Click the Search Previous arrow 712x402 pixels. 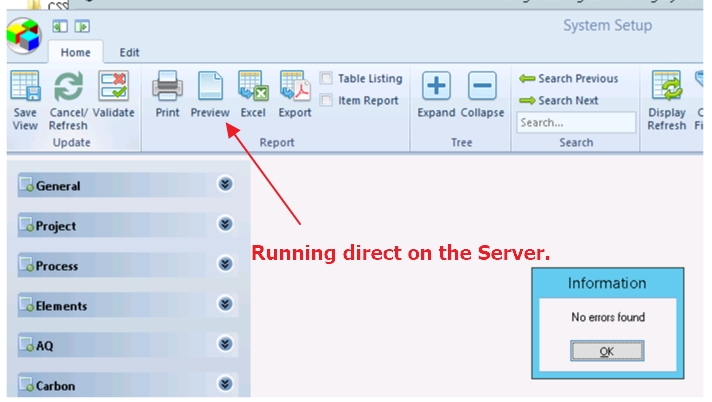(527, 79)
